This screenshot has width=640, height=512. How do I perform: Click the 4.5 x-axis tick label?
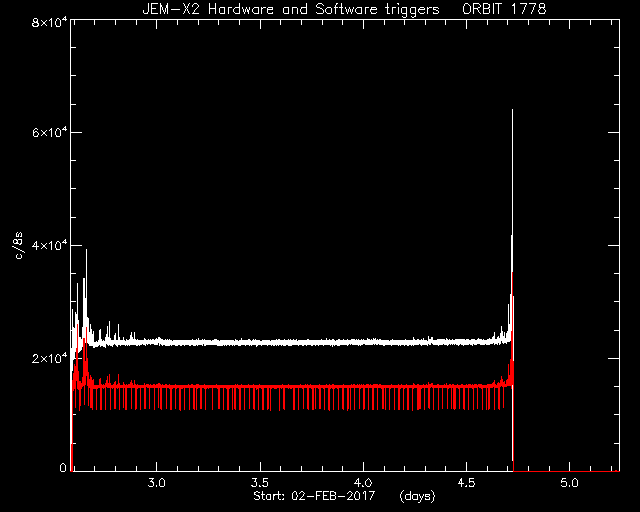click(466, 483)
